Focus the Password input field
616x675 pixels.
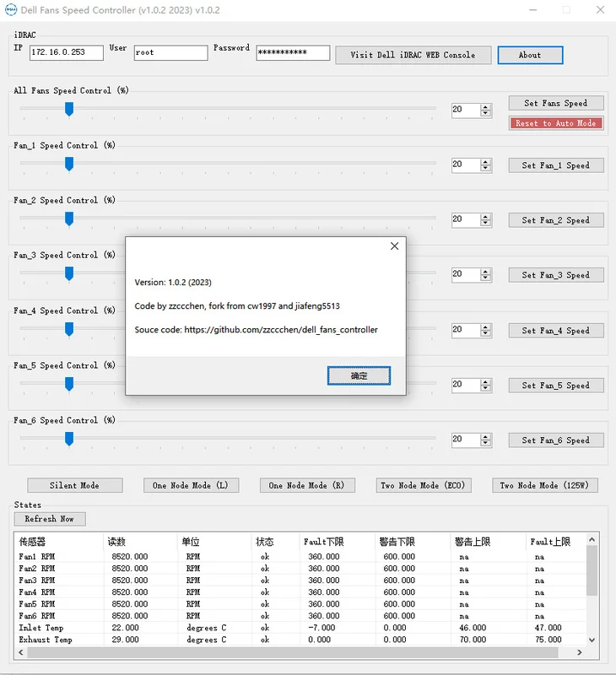(x=293, y=52)
